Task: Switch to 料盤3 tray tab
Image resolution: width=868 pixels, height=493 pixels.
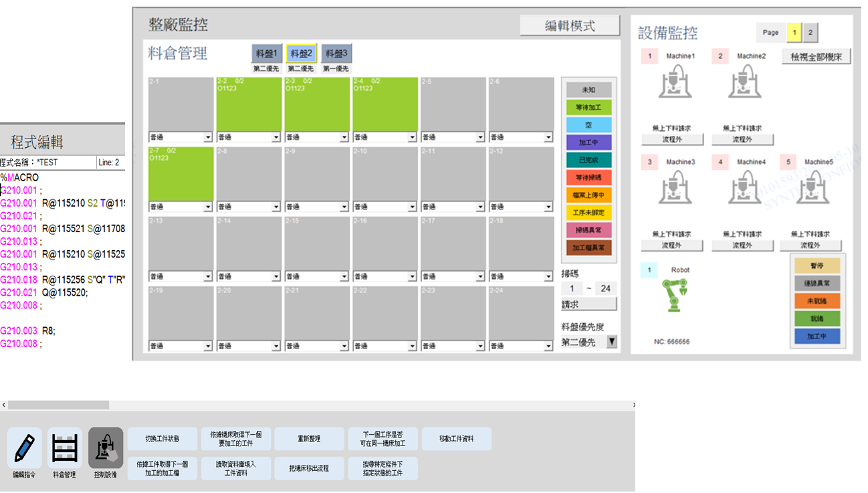Action: [x=336, y=54]
